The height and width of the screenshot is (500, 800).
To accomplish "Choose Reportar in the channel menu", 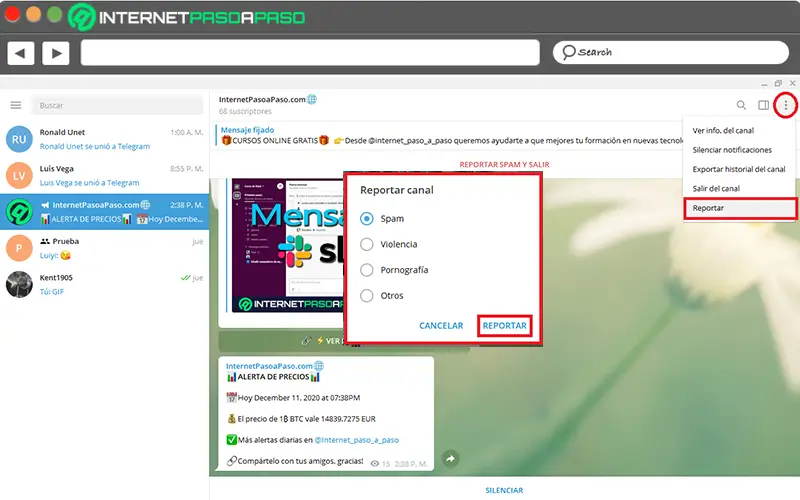I will point(740,208).
